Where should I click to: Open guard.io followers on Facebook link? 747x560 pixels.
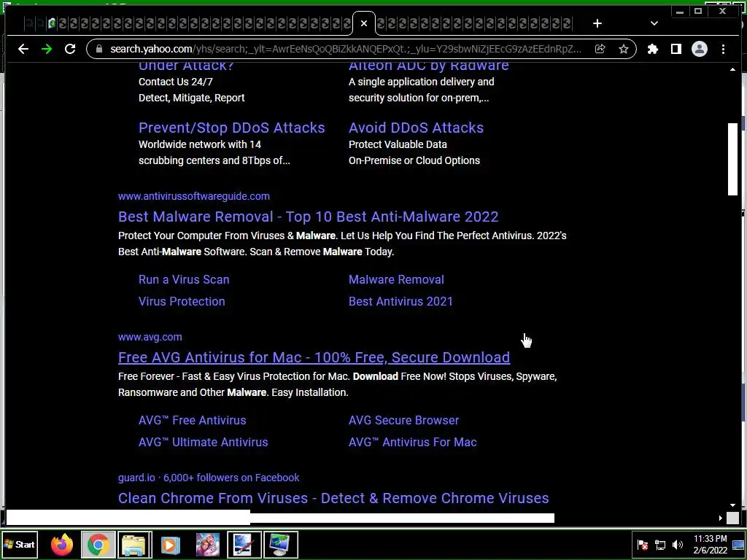pyautogui.click(x=209, y=478)
